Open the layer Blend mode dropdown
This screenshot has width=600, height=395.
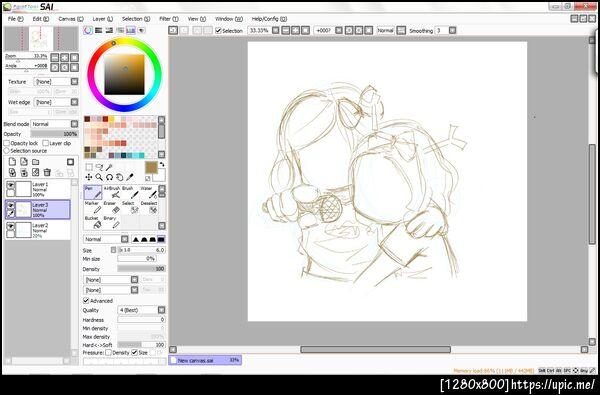(x=74, y=124)
